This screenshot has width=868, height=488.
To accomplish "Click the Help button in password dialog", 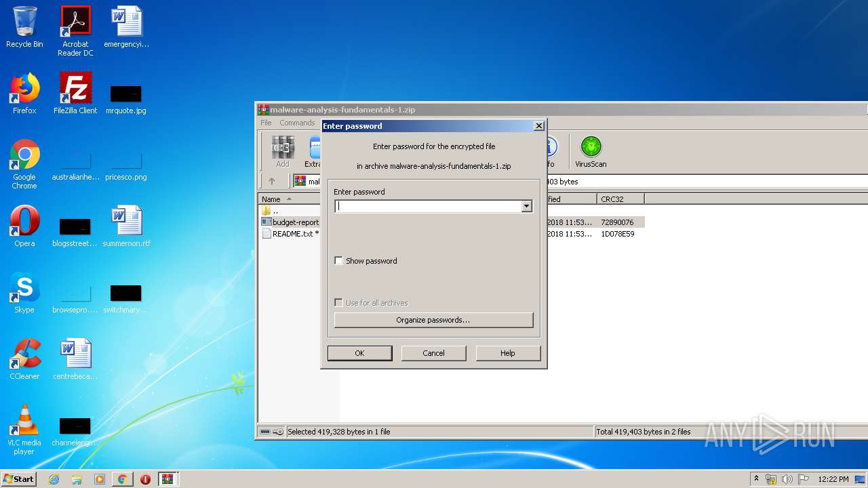I will pyautogui.click(x=508, y=353).
